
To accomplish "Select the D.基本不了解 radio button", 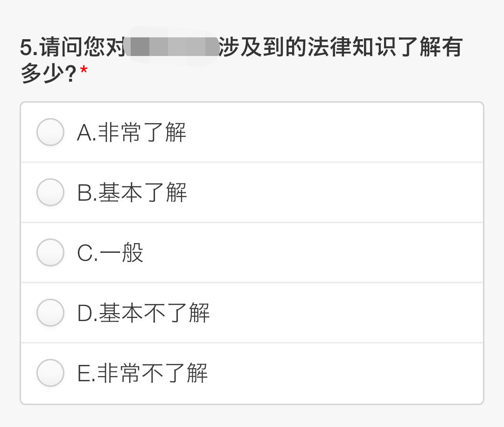I will pyautogui.click(x=50, y=313).
